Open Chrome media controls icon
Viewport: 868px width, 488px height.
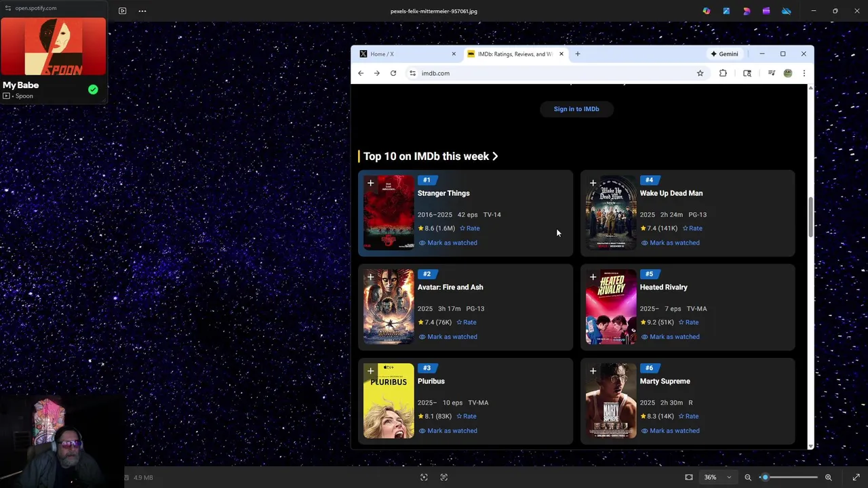coord(771,73)
